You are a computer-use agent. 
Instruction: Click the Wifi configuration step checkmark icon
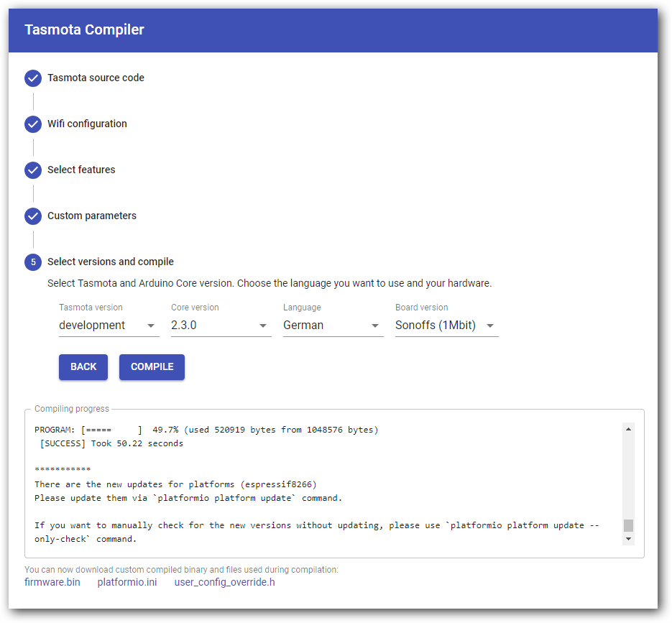pos(33,124)
